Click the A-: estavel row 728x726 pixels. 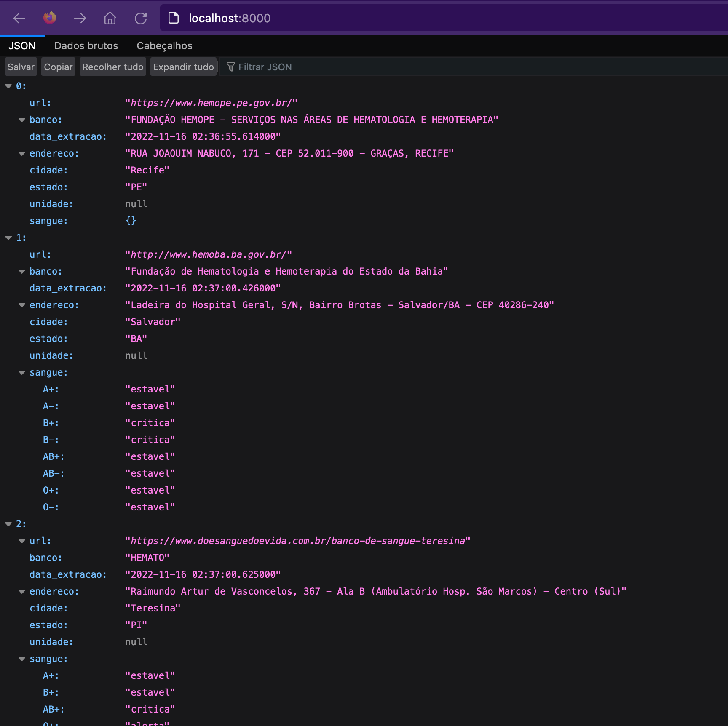click(x=364, y=406)
